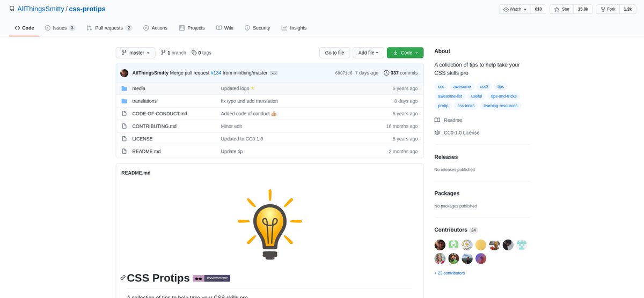Screen dimensions: 644x298
Task: Open the translations folder
Action: click(x=144, y=101)
